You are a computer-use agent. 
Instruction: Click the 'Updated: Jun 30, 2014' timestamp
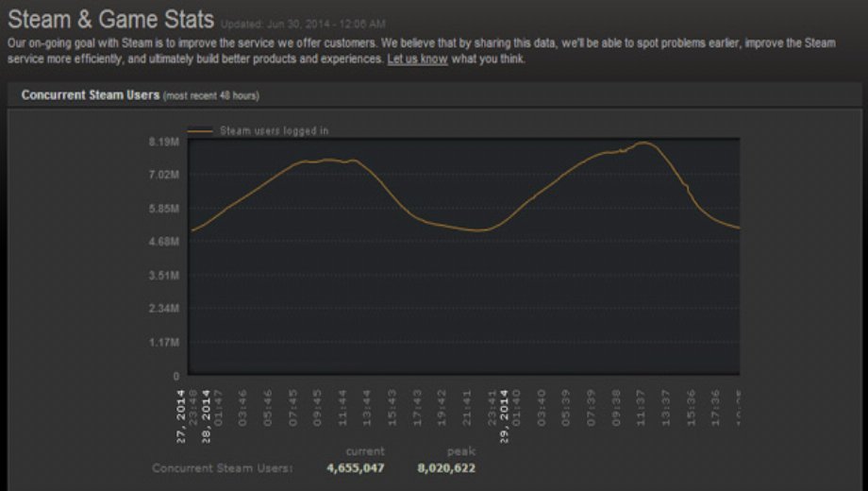point(304,25)
